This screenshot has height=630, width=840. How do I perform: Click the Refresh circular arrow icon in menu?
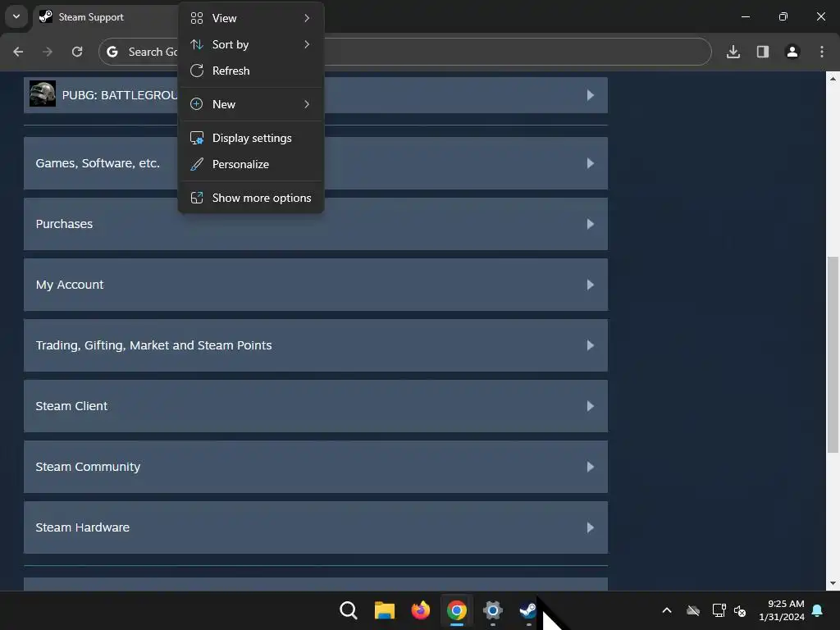[x=197, y=71]
